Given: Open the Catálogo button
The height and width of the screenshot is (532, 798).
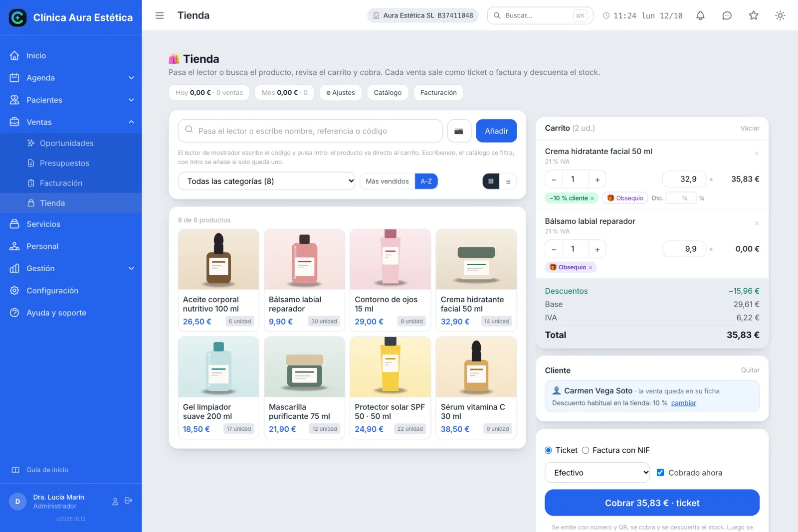Looking at the screenshot, I should (388, 93).
